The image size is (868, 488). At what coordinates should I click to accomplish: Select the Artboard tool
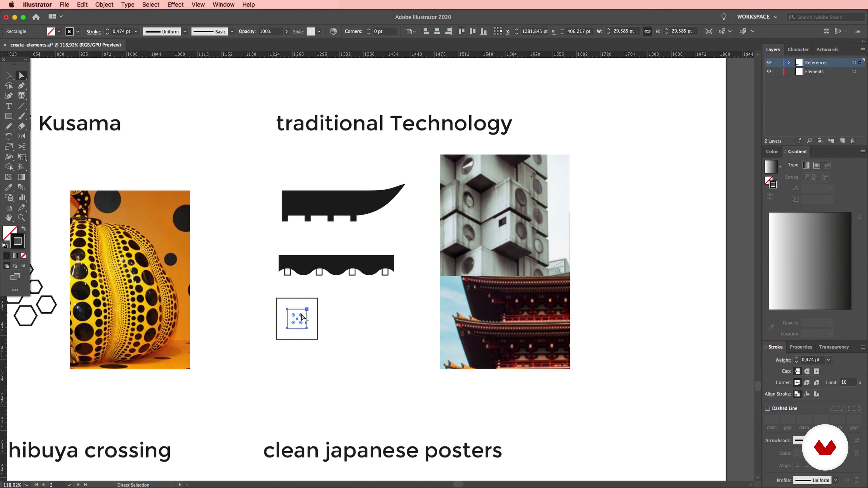pos(9,208)
